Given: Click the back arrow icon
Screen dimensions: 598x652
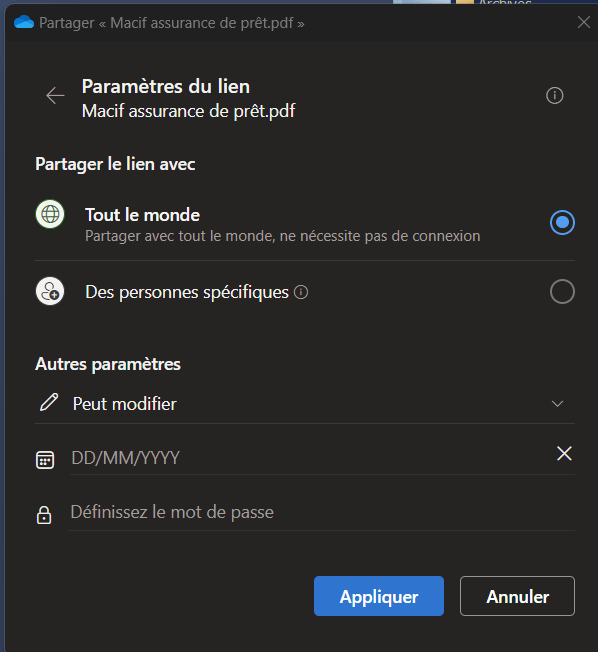Looking at the screenshot, I should 55,96.
